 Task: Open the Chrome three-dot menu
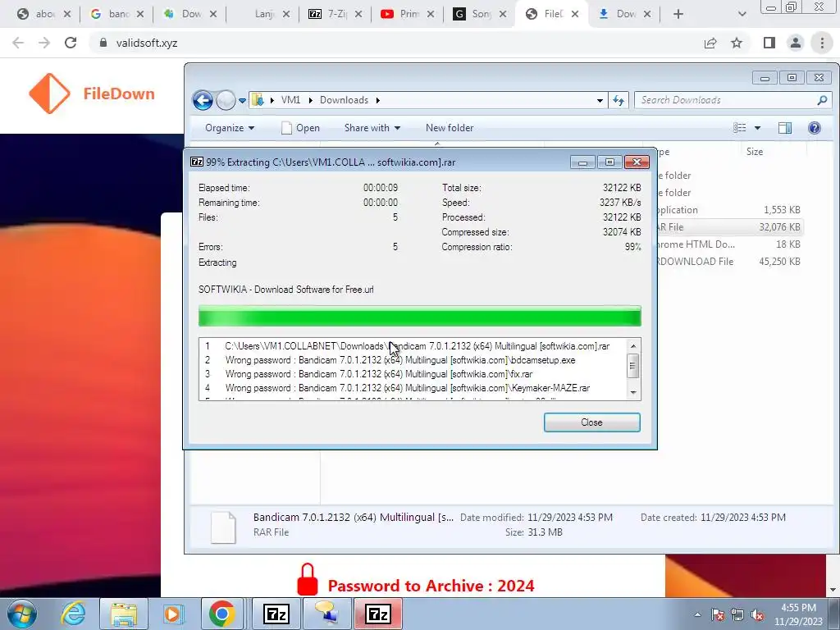pos(822,43)
